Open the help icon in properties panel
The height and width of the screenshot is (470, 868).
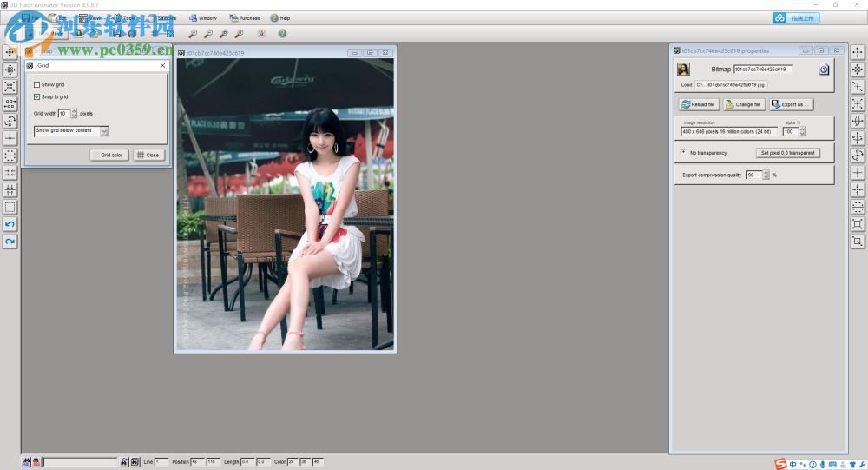pos(825,70)
